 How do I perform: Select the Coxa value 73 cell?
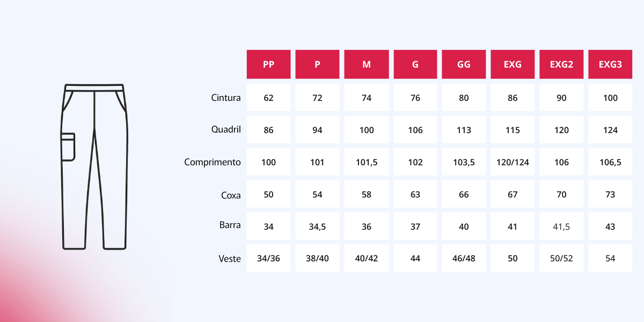(610, 194)
